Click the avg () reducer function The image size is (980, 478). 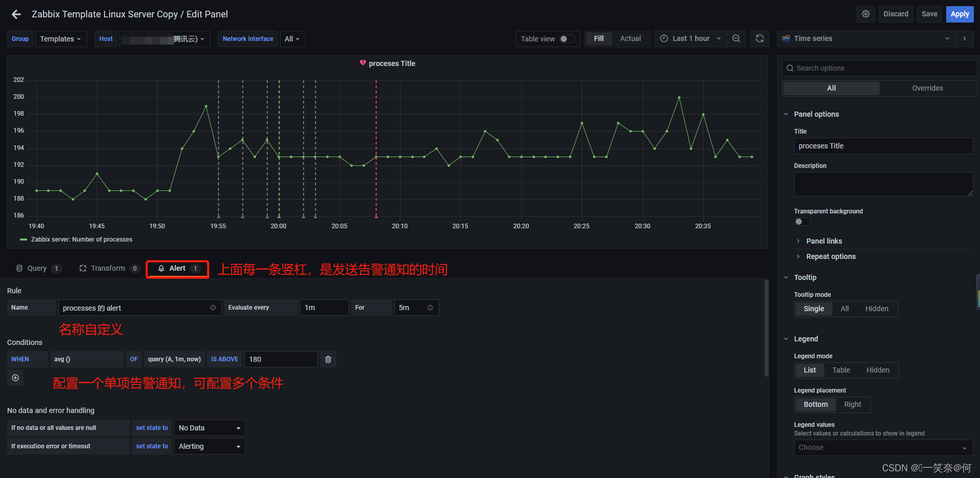pos(87,359)
